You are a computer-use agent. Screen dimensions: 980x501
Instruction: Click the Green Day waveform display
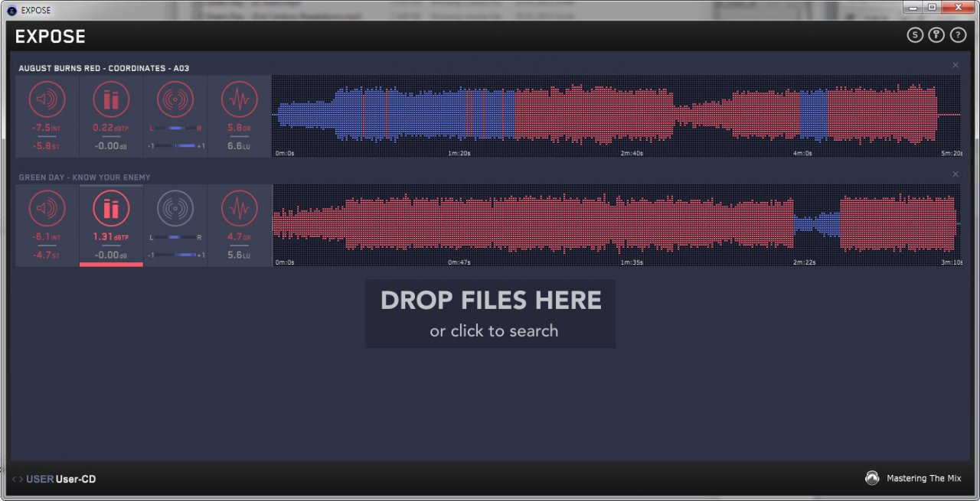[617, 225]
